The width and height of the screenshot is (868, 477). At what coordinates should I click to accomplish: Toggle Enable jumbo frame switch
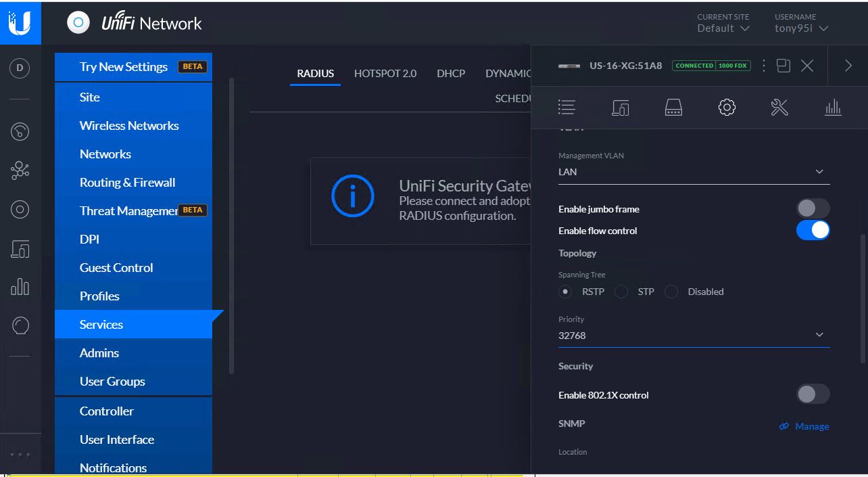[813, 208]
